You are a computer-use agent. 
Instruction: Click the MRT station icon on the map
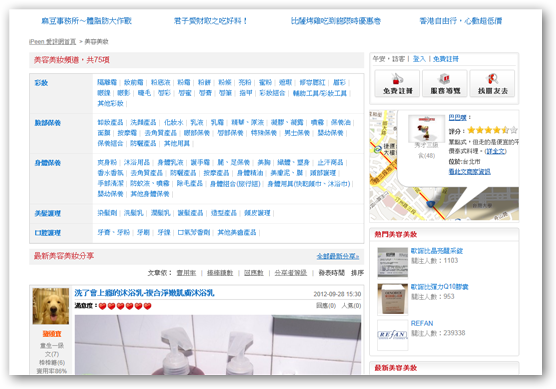(x=378, y=149)
